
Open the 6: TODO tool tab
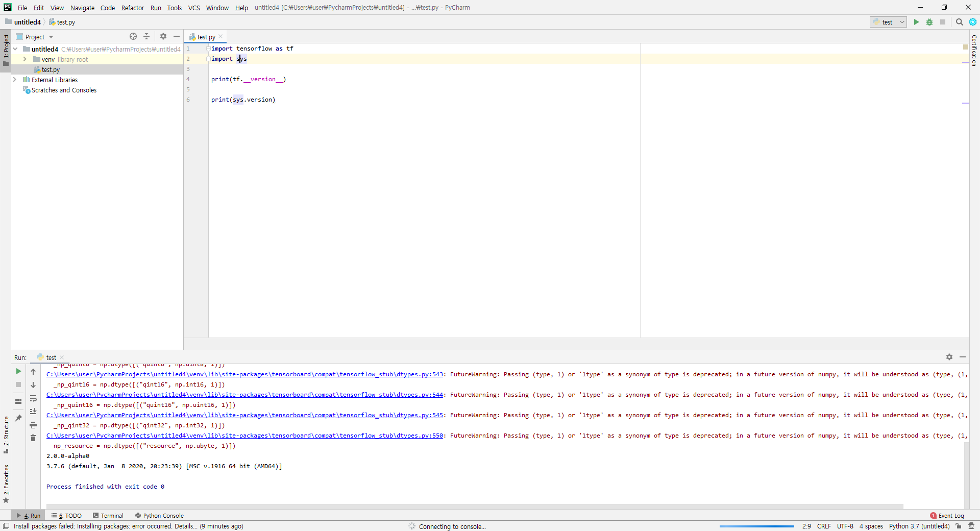tap(67, 516)
